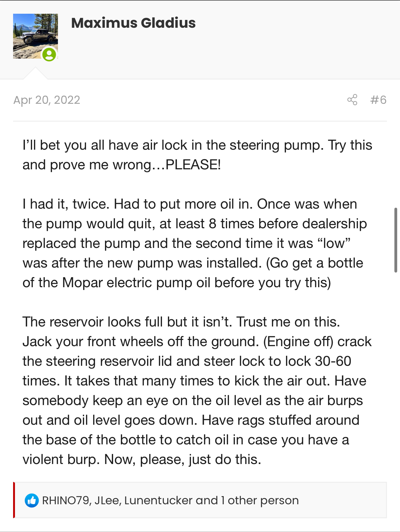Show the '1 other person' likes
This screenshot has height=532, width=400.
click(260, 501)
